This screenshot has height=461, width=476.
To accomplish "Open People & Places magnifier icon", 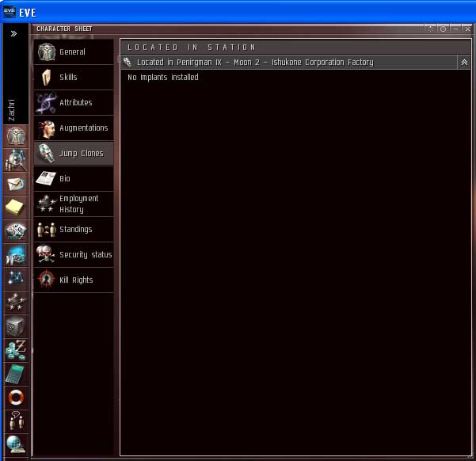I will [x=16, y=160].
